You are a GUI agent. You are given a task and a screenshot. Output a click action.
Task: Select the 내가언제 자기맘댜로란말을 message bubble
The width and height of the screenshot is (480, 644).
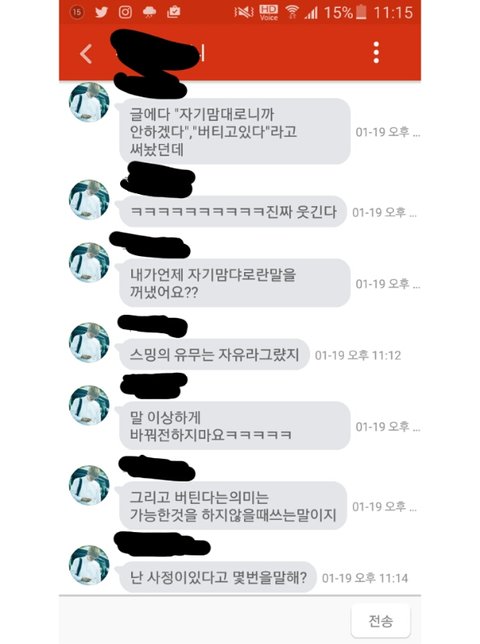(x=234, y=283)
